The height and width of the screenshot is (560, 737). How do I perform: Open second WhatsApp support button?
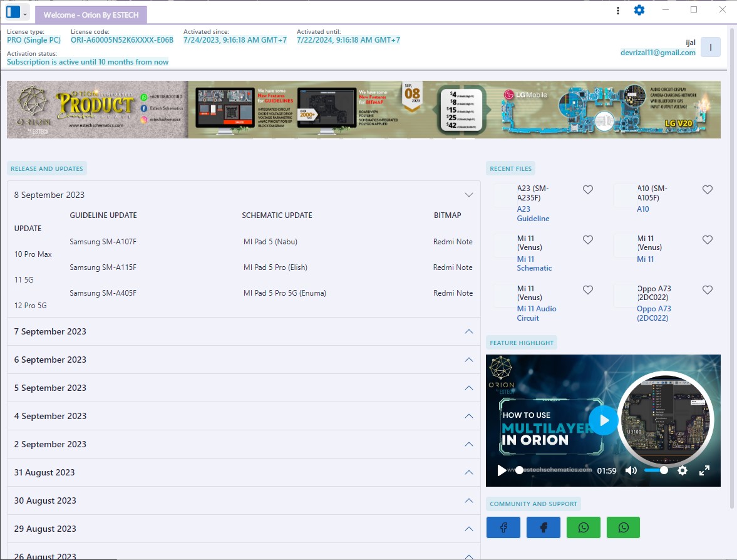pyautogui.click(x=623, y=527)
